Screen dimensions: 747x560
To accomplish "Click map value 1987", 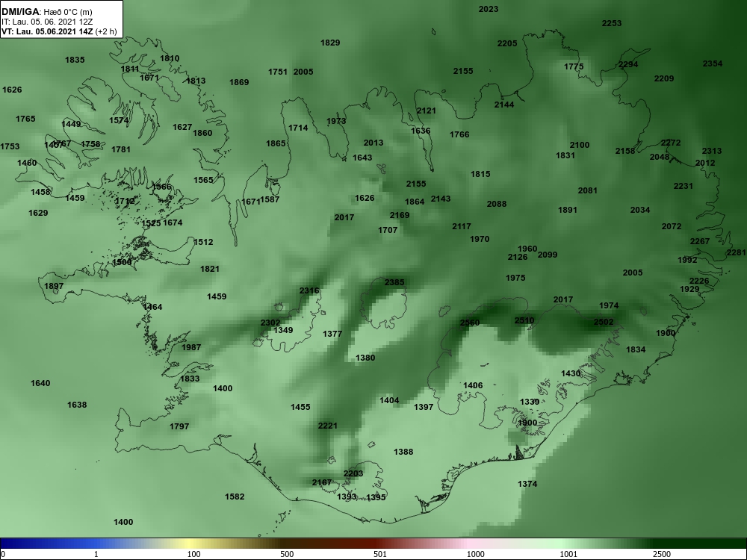I will 191,348.
